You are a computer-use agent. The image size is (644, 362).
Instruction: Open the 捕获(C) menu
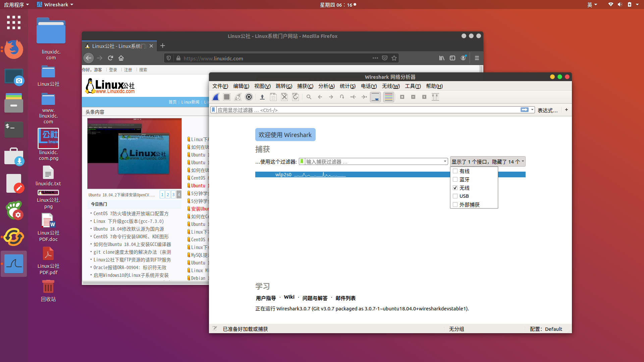pos(305,86)
